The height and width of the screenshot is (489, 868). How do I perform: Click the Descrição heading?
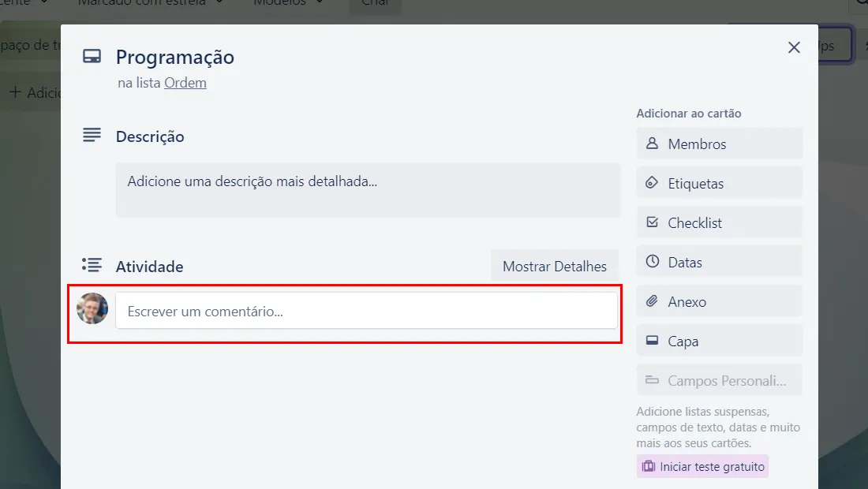pos(149,136)
